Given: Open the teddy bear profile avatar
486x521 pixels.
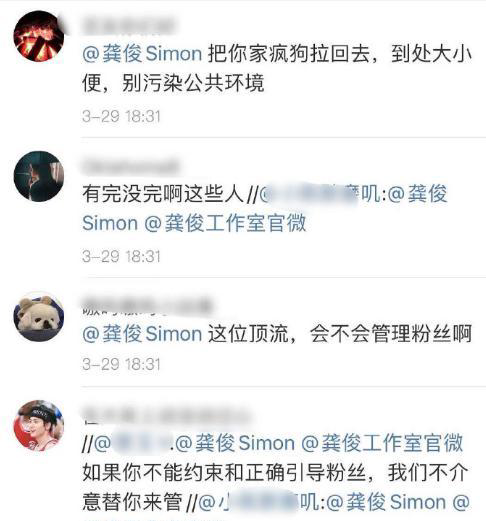Looking at the screenshot, I should pos(39,317).
